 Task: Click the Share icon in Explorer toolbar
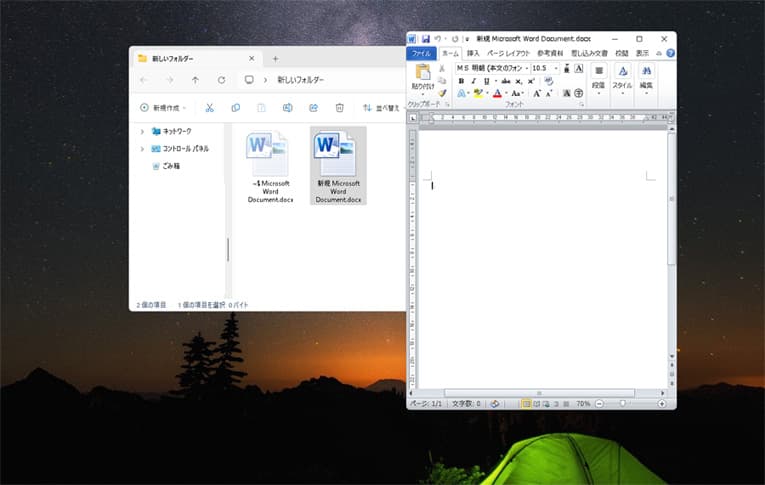tap(313, 107)
